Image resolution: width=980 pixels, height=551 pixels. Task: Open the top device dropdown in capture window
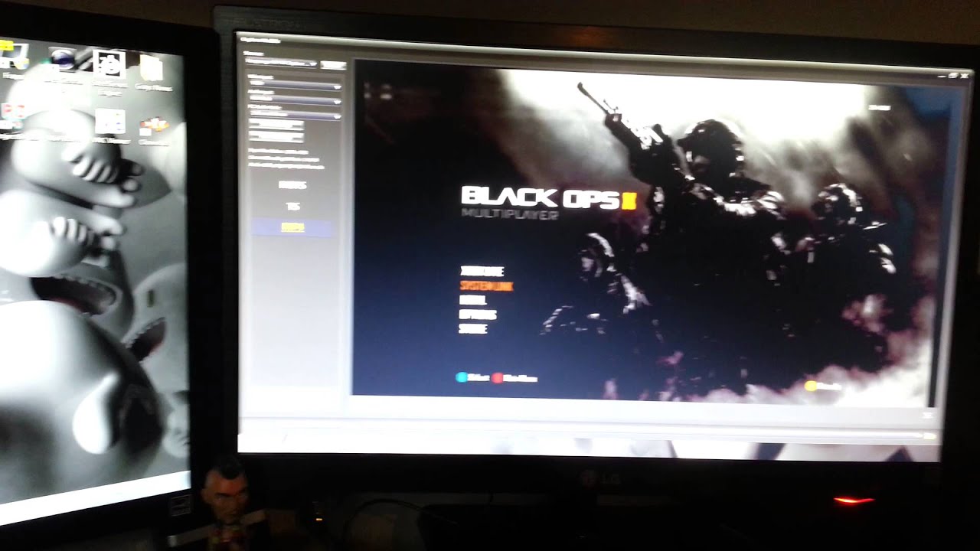283,64
